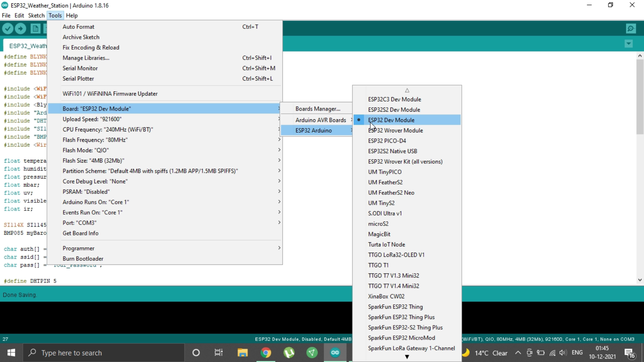Expand Flash Frequency: "80MHz" submenu
The height and width of the screenshot is (362, 644).
tap(165, 140)
